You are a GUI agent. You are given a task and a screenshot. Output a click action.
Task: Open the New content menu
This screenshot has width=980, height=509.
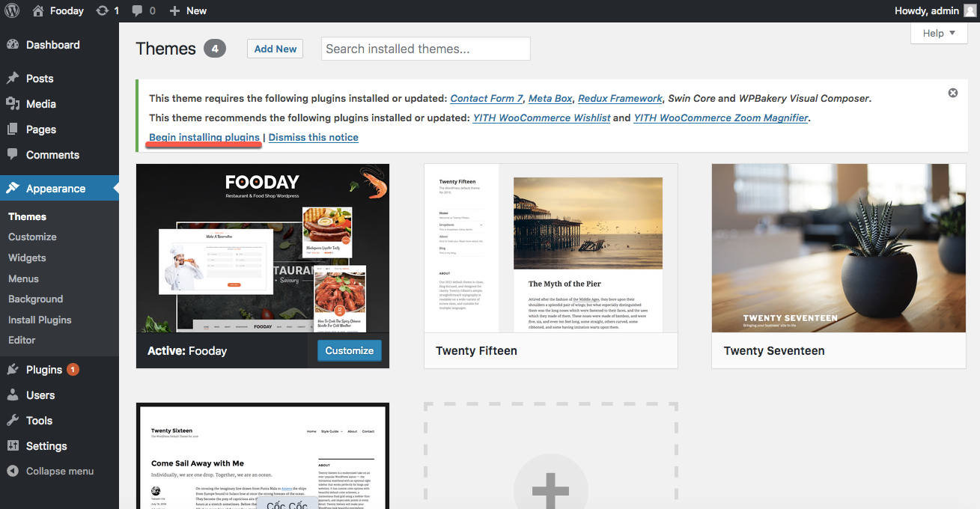(x=188, y=10)
